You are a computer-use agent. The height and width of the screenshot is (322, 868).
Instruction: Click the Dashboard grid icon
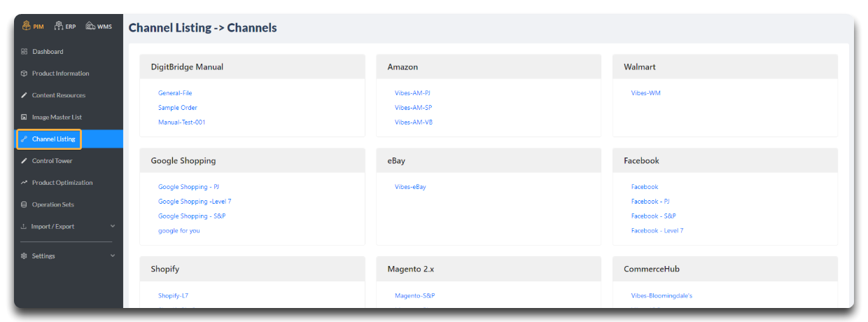pyautogui.click(x=24, y=51)
